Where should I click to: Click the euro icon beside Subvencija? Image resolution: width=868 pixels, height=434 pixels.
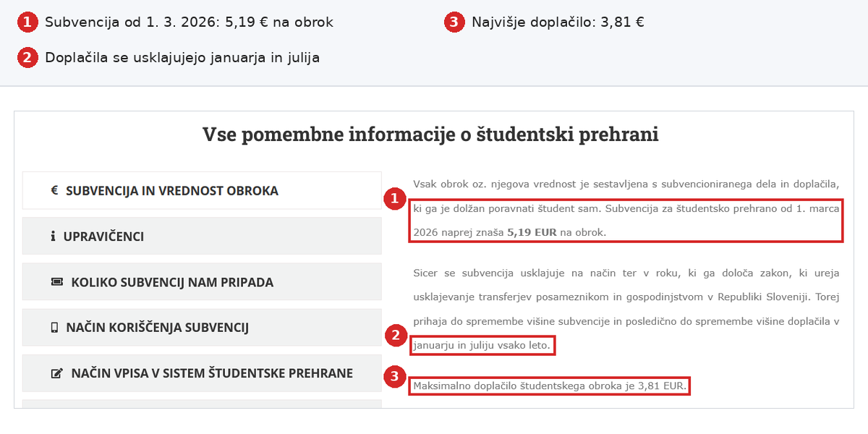54,191
